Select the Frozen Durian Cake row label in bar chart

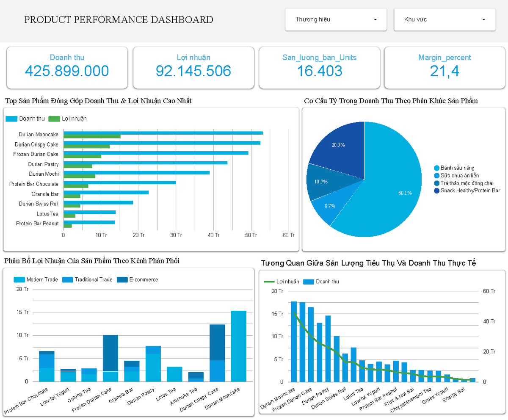pos(36,154)
